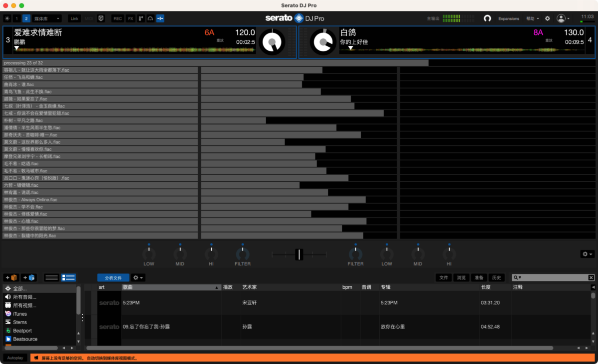Click right deck MID EQ knob

pyautogui.click(x=418, y=253)
